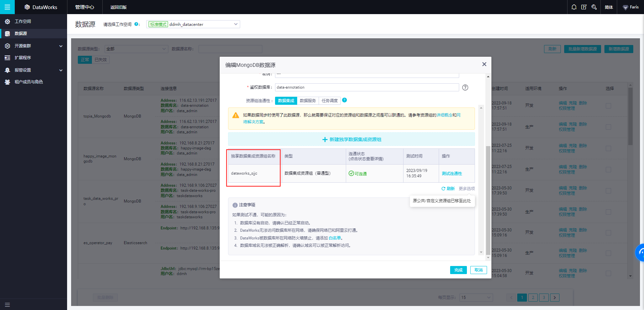Image resolution: width=644 pixels, height=310 pixels.
Task: Expand the 报警设置 sidebar chevron
Action: pyautogui.click(x=61, y=70)
